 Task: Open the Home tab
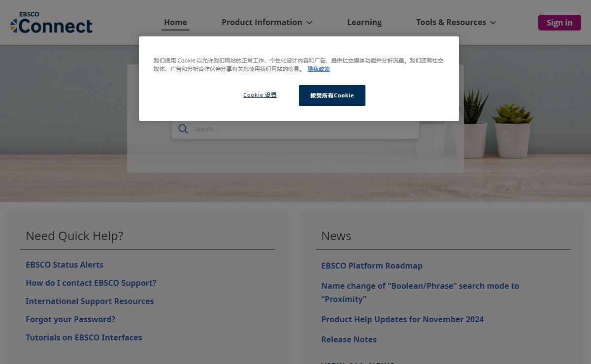coord(175,22)
